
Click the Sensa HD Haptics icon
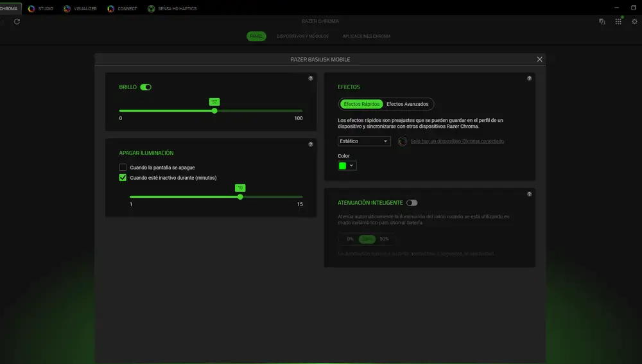tap(151, 8)
